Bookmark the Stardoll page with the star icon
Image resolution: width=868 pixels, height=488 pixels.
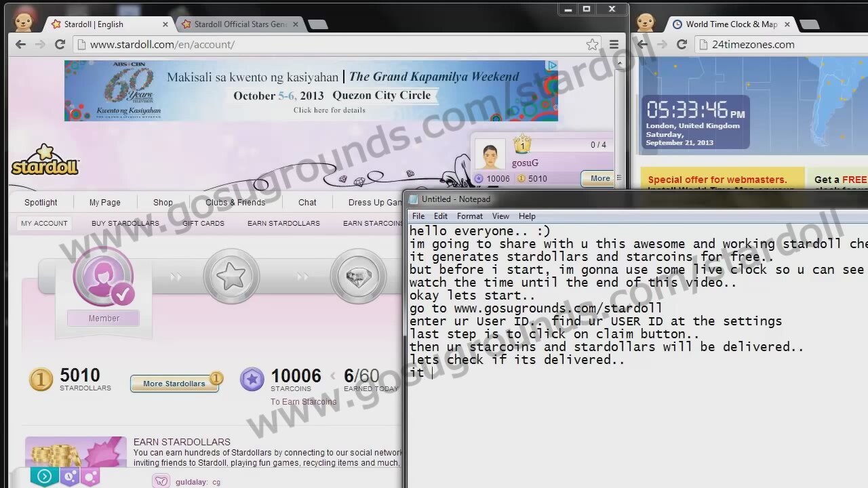[x=592, y=45]
